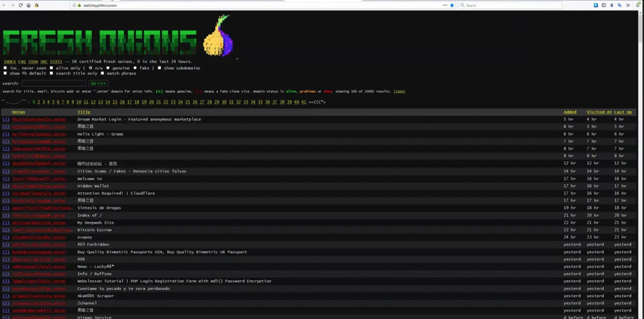Image resolution: width=644 pixels, height=319 pixels.
Task: Open info (i) for 2channel row
Action: click(6, 303)
